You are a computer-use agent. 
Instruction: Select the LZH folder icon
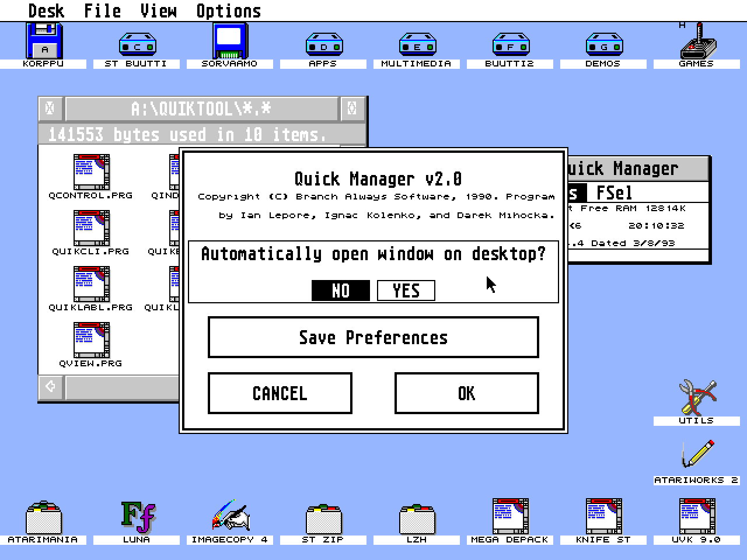click(x=417, y=518)
